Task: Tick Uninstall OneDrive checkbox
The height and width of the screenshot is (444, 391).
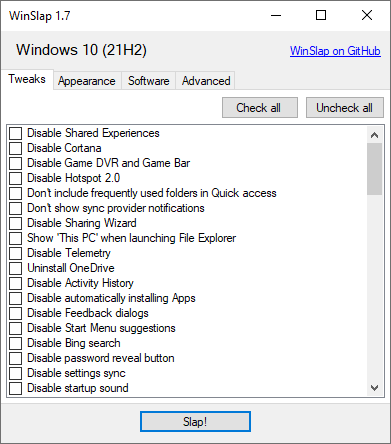Action: click(x=15, y=268)
